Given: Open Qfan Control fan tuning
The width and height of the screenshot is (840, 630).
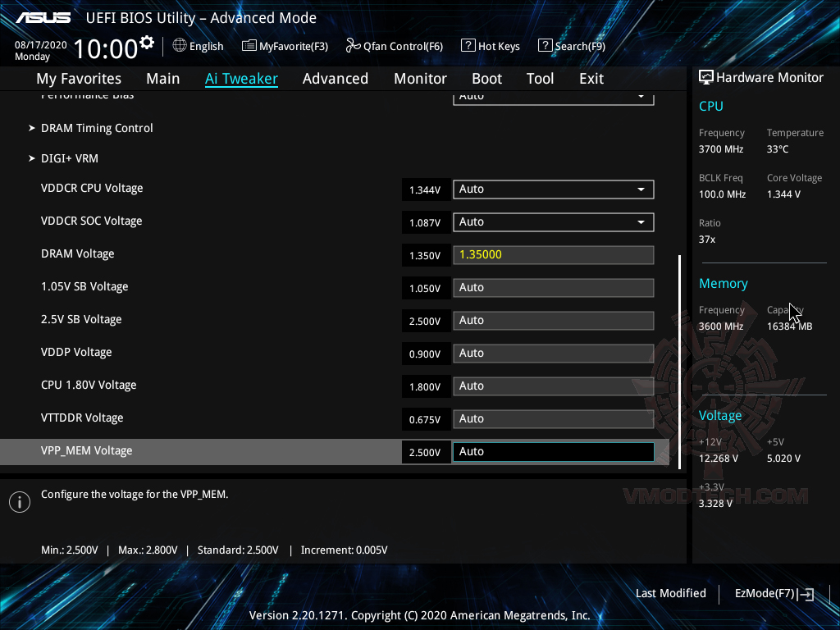Looking at the screenshot, I should 394,46.
